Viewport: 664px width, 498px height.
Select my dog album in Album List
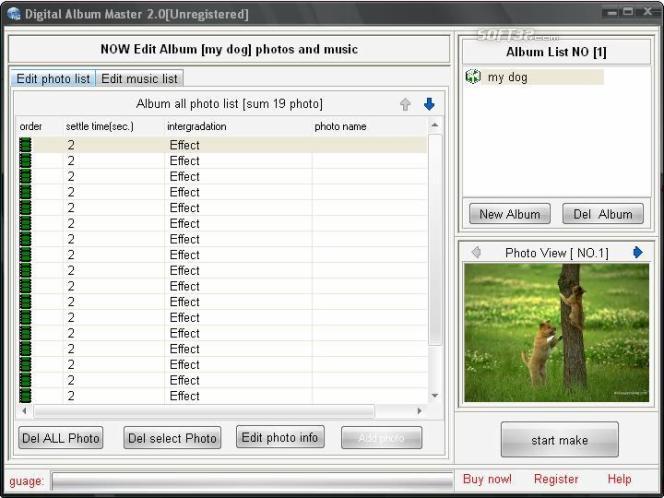point(534,77)
